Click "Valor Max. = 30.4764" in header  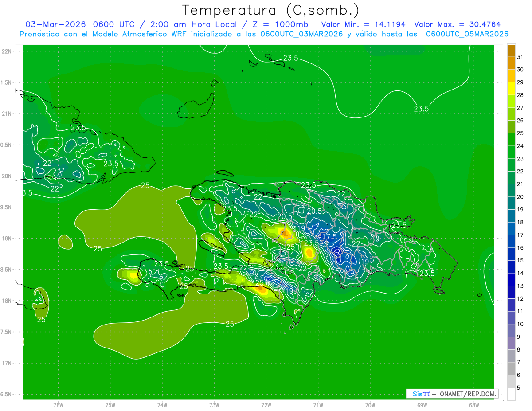pyautogui.click(x=458, y=24)
